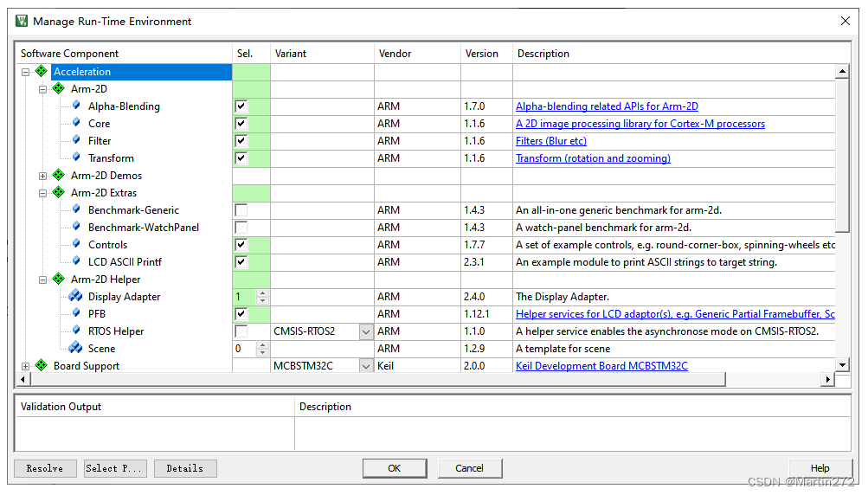Open the Filters (Blur etc) link
Screen dimensions: 868x495
tap(550, 141)
